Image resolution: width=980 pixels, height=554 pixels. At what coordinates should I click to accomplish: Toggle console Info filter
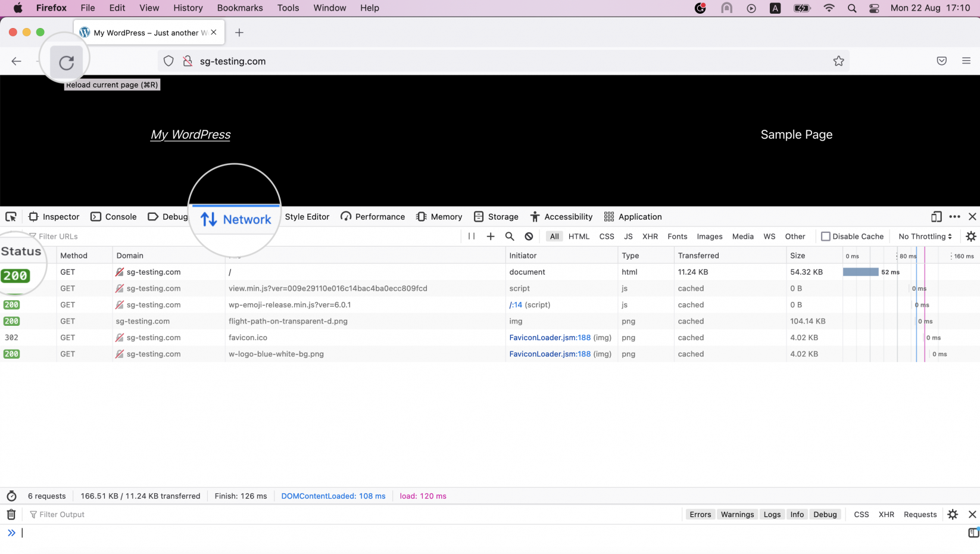tap(797, 515)
